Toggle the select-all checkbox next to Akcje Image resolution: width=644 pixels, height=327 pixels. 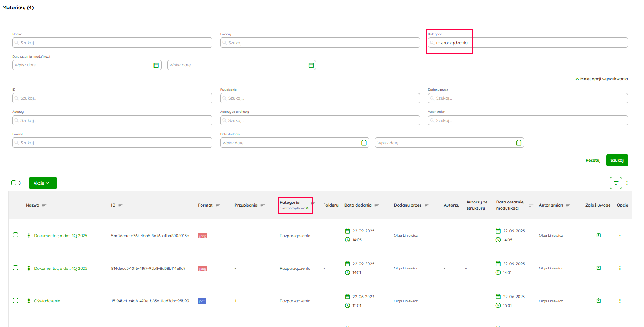tap(14, 183)
